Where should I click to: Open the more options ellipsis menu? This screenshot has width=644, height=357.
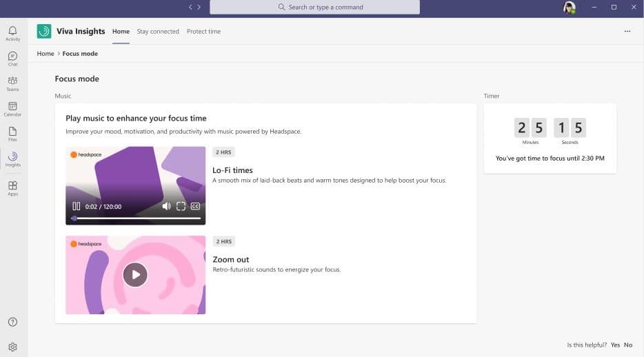click(x=627, y=31)
